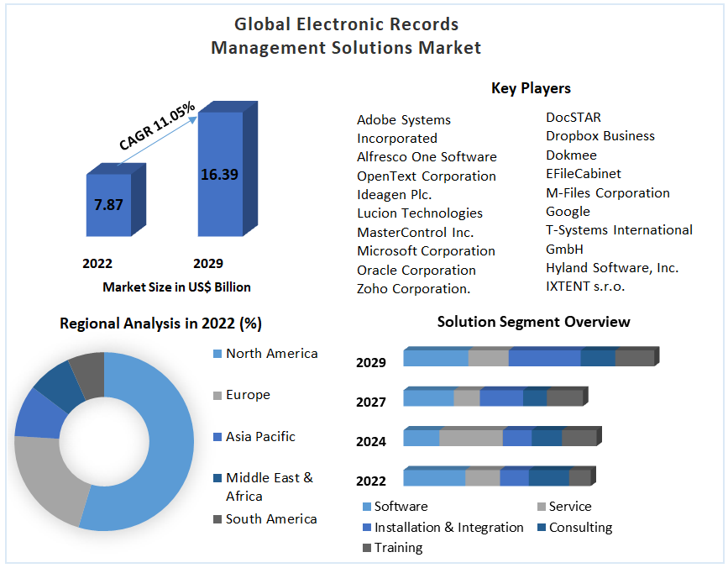Image resolution: width=728 pixels, height=568 pixels.
Task: Click the Installation & Integration legend label
Action: tap(448, 528)
